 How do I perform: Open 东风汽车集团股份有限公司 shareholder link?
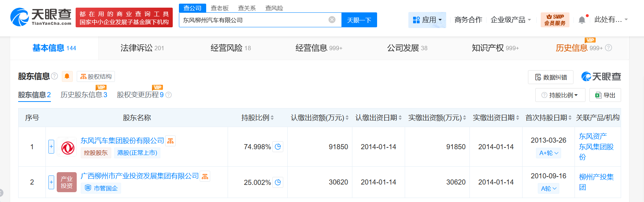pos(122,140)
